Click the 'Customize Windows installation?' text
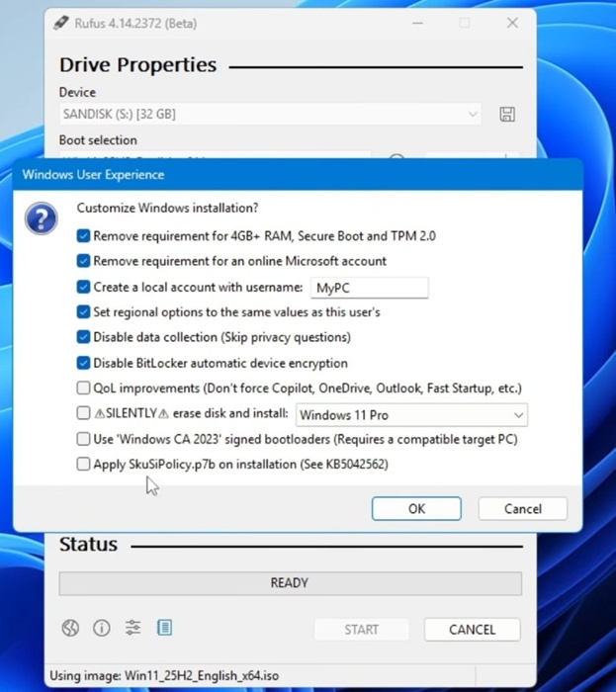 (x=168, y=208)
